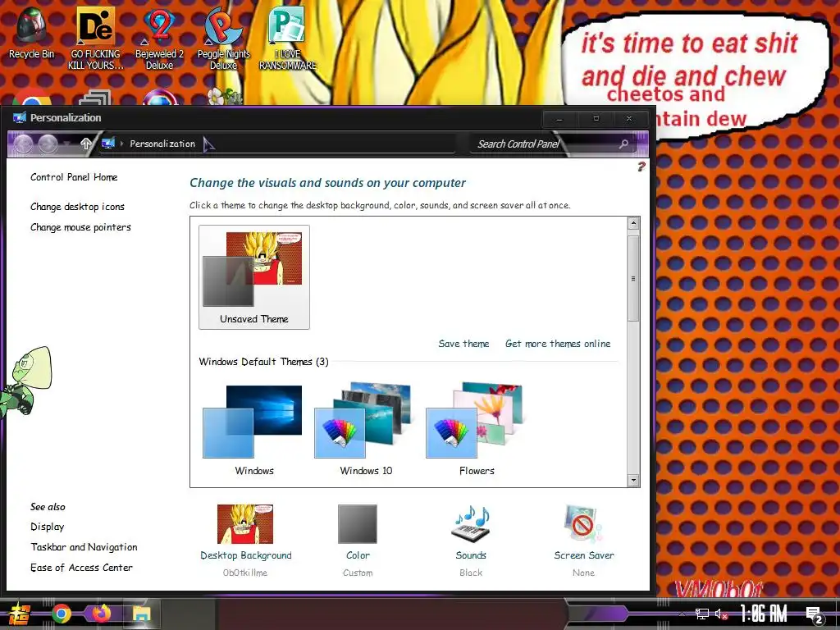Go back using the Back arrow button
The image size is (840, 630).
[24, 144]
